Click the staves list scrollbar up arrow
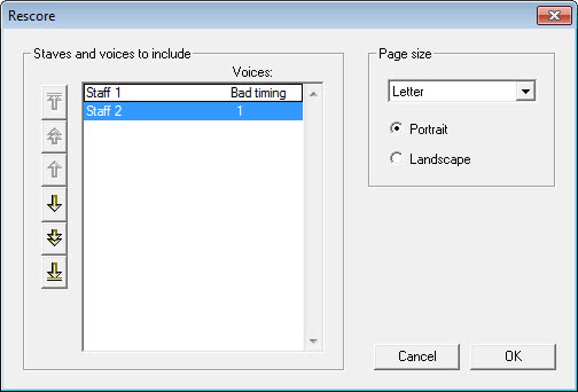This screenshot has height=392, width=578. coord(313,94)
